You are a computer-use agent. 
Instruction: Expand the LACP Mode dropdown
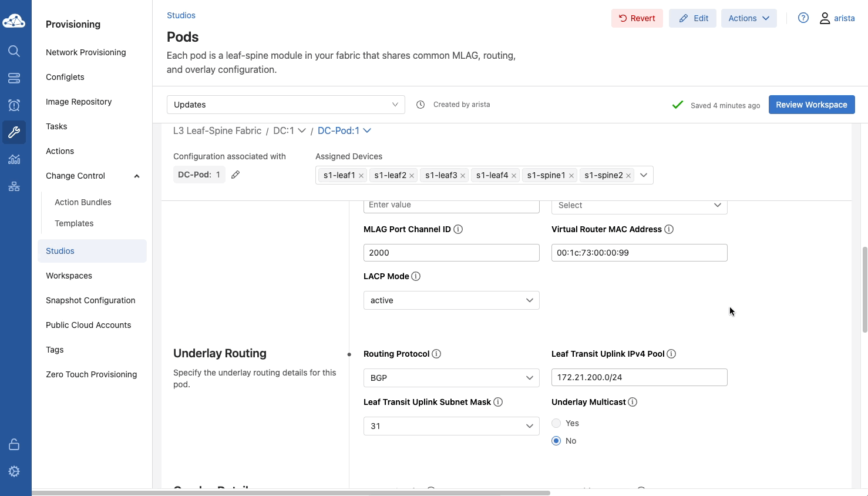451,300
